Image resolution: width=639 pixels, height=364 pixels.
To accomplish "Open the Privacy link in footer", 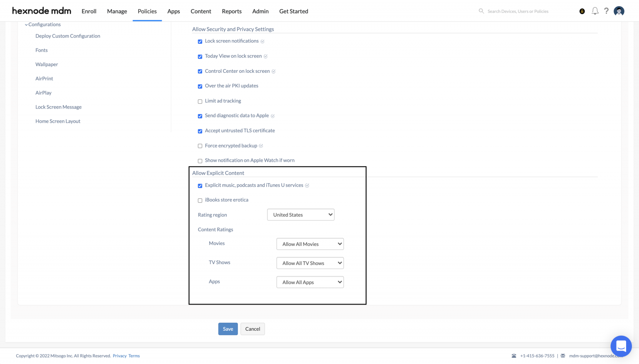I will pos(119,356).
